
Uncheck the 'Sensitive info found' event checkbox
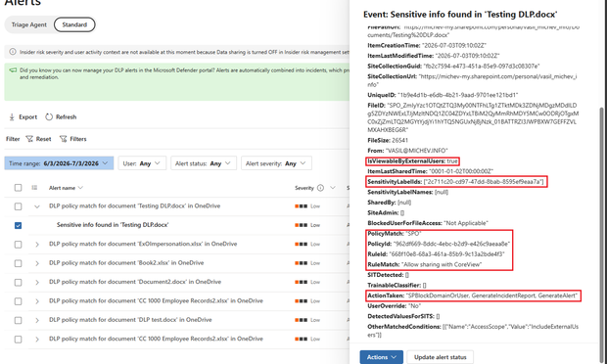pos(19,225)
